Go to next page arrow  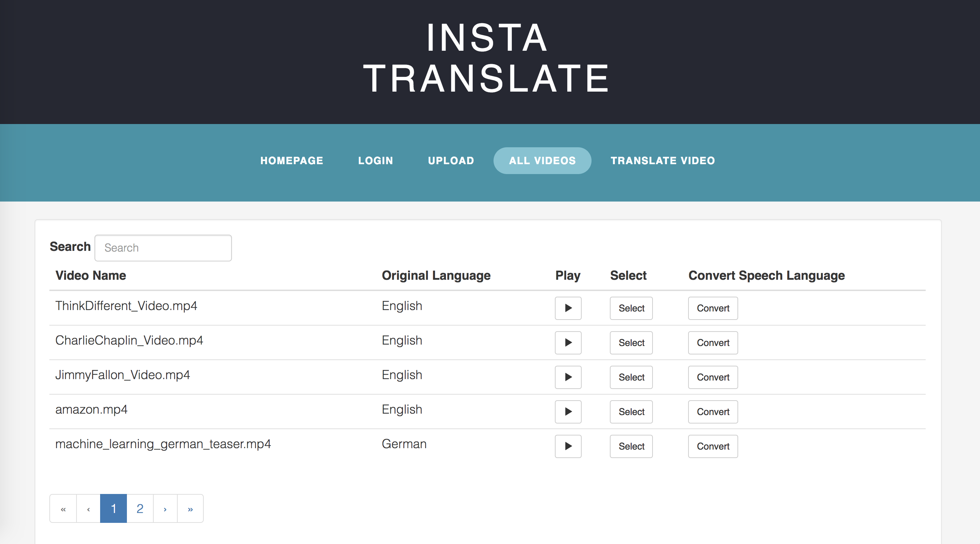(x=165, y=509)
